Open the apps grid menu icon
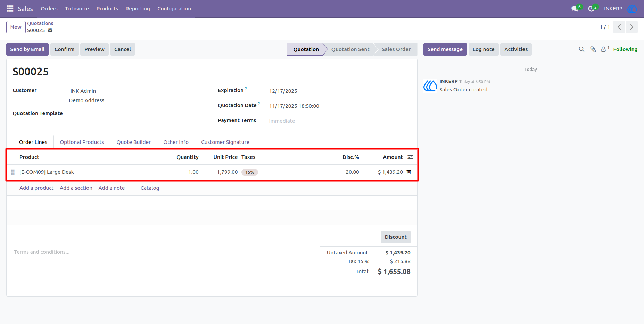This screenshot has width=644, height=324. pos(10,8)
